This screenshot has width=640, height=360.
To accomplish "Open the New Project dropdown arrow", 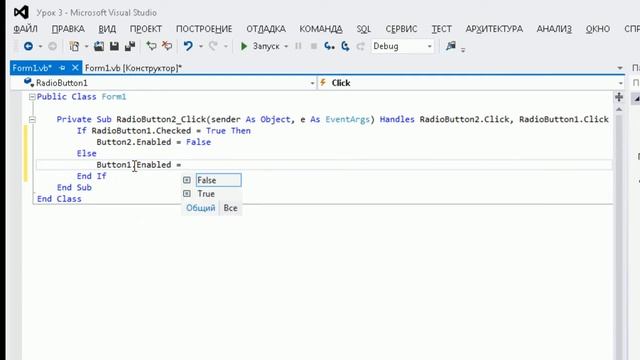I will coord(86,47).
